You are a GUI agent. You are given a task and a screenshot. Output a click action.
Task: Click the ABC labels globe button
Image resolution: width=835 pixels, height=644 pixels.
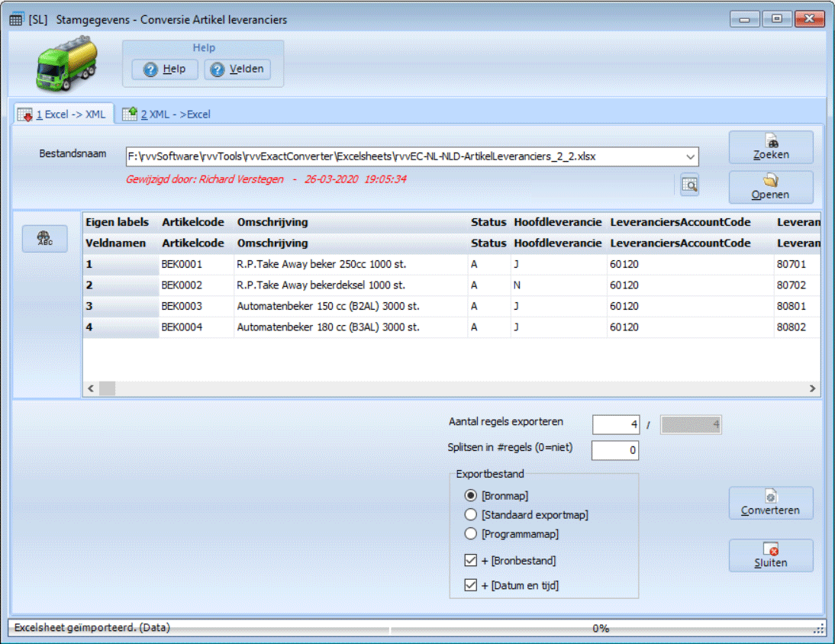tap(45, 238)
